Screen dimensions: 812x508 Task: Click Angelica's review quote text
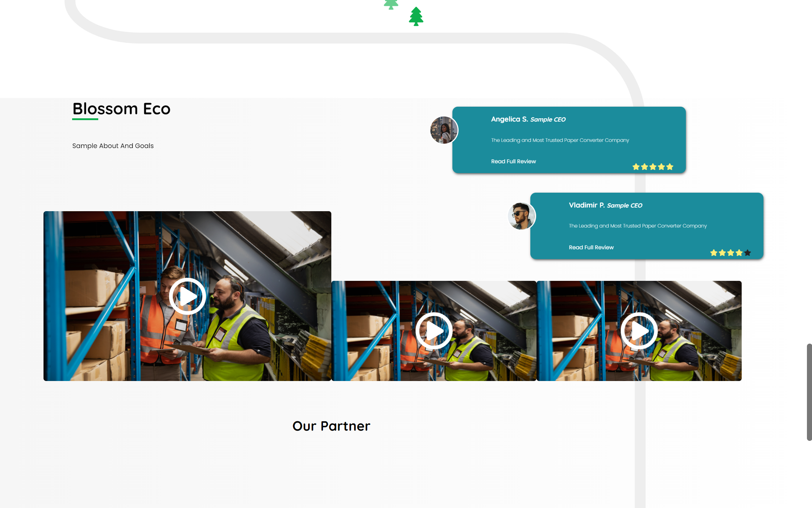pos(560,140)
